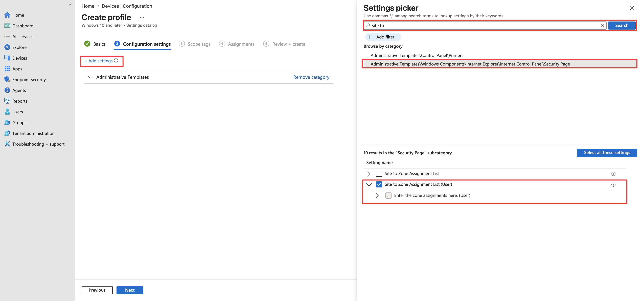Click the Home breadcrumb link
The image size is (644, 301).
pos(88,6)
